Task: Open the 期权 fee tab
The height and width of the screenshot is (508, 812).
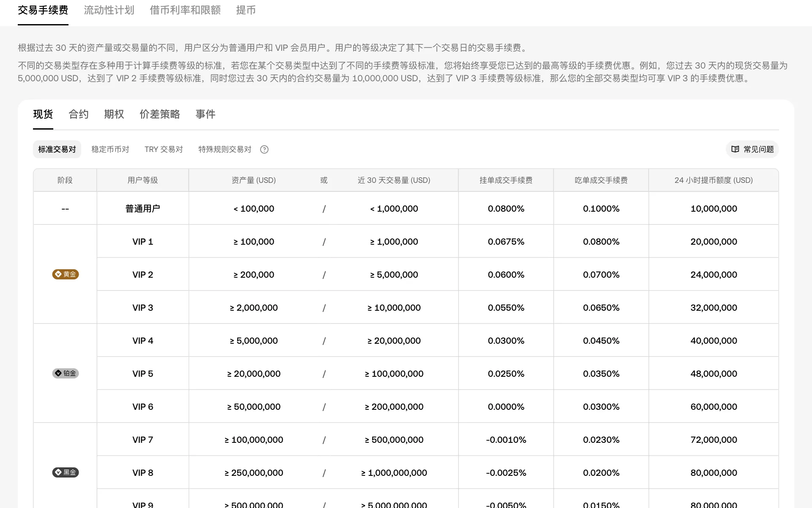Action: point(114,114)
